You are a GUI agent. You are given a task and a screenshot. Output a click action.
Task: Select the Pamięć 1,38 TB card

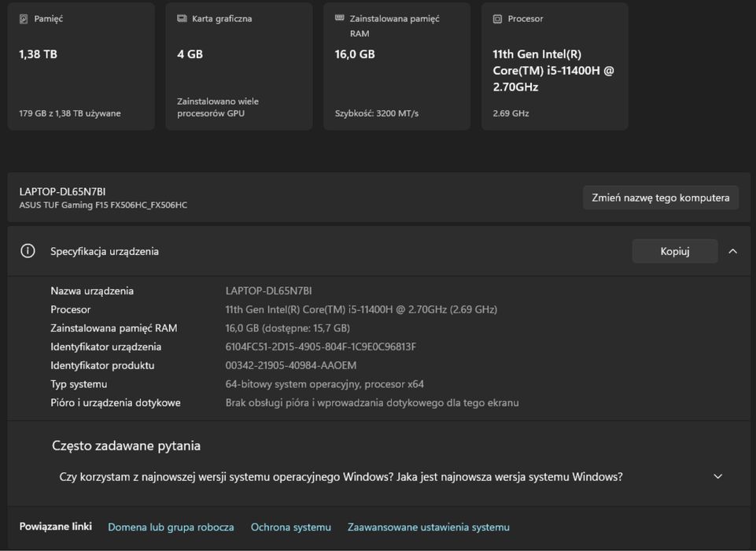[81, 66]
